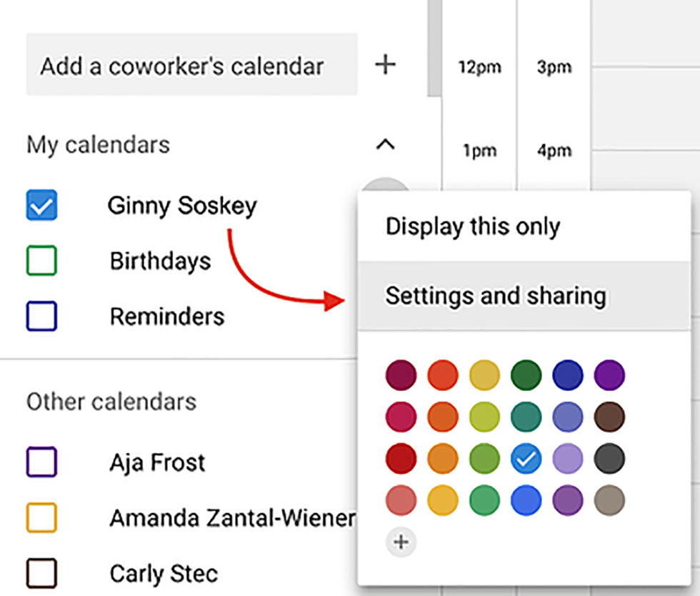Toggle the Aja Frost calendar checkbox
Screen dimensions: 700x596
click(x=41, y=462)
